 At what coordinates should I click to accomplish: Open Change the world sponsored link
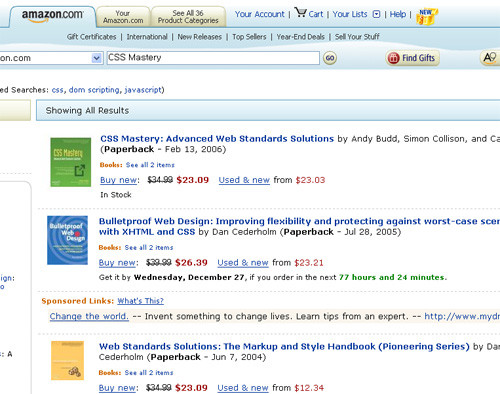89,316
